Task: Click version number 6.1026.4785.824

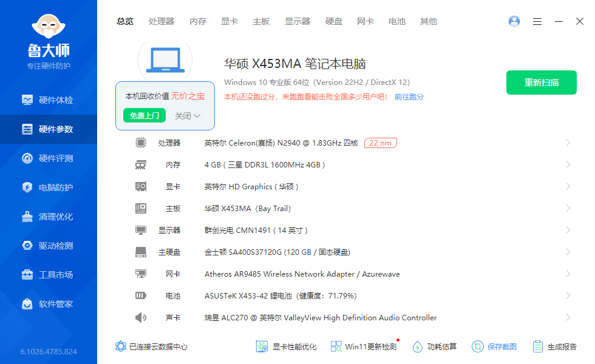Action: point(49,351)
